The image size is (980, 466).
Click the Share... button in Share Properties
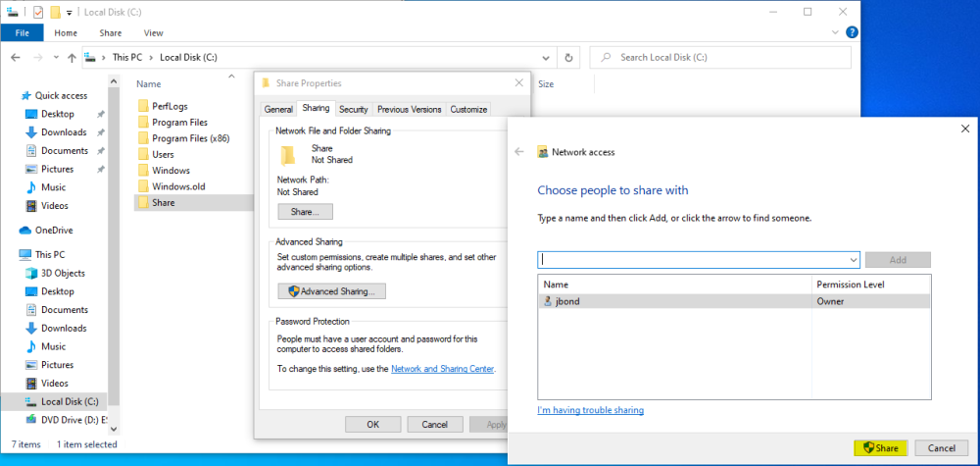[305, 212]
